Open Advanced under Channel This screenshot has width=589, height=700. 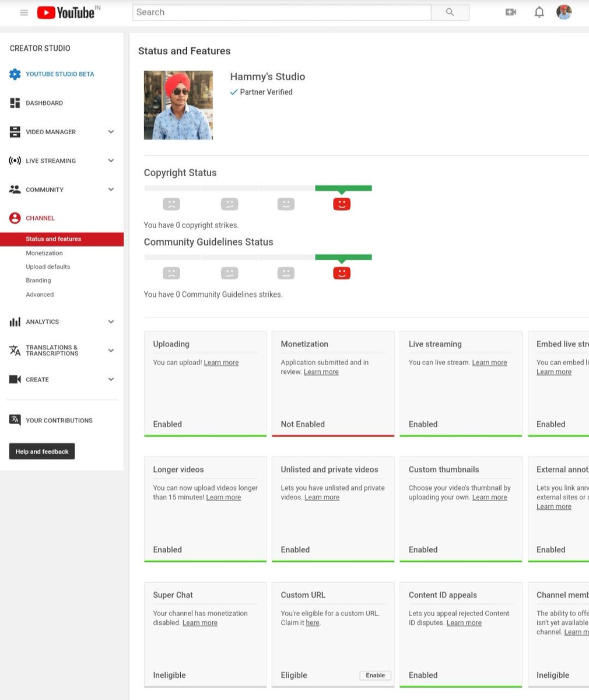coord(40,295)
